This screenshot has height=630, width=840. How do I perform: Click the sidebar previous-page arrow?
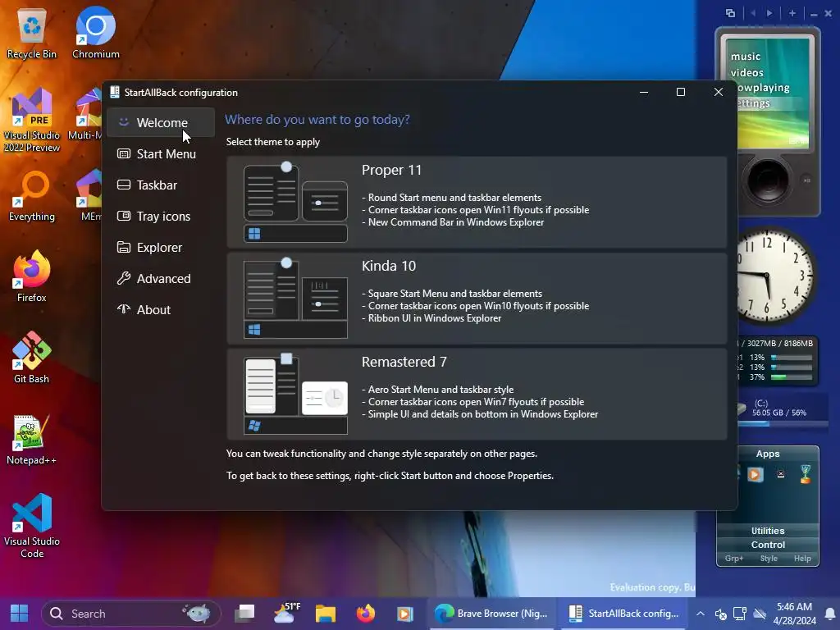(753, 13)
